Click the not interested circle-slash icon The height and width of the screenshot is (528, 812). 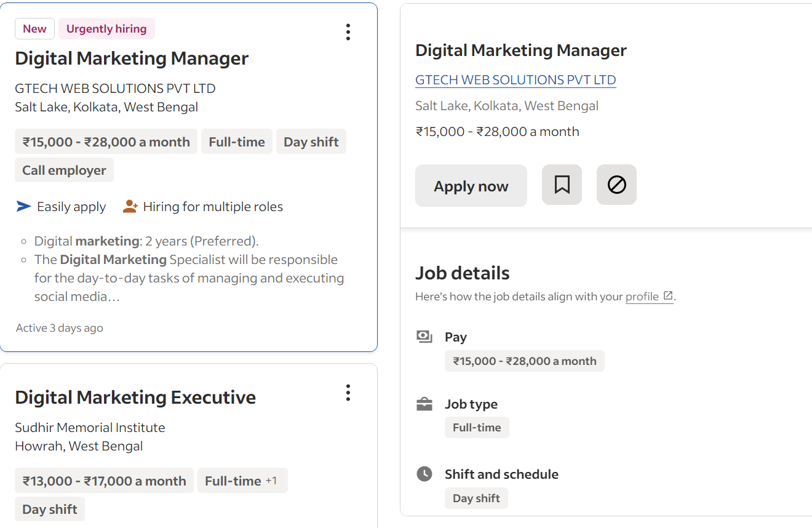tap(616, 185)
